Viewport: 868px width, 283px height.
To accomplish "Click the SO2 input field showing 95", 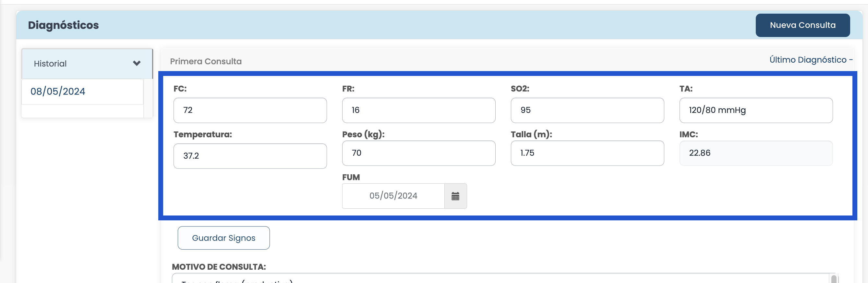I will coord(587,110).
